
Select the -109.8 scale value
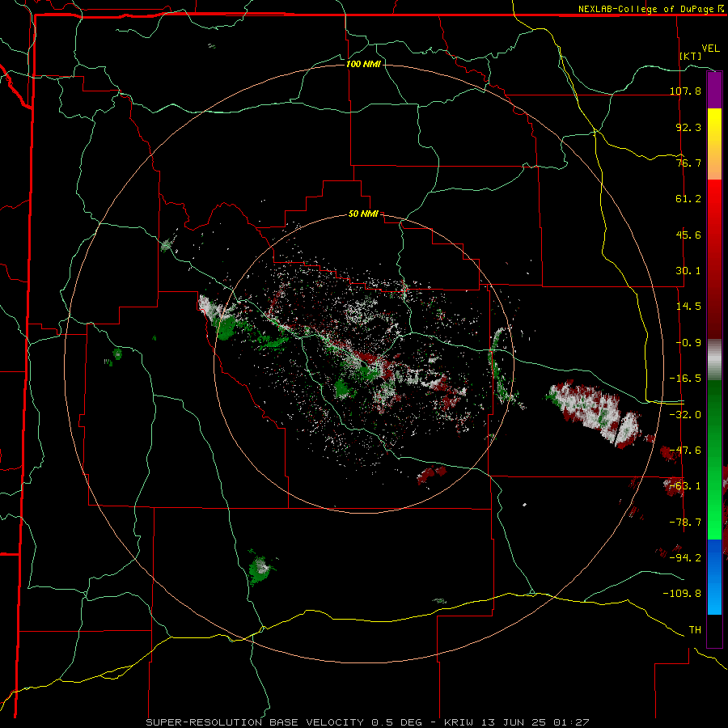pyautogui.click(x=682, y=594)
